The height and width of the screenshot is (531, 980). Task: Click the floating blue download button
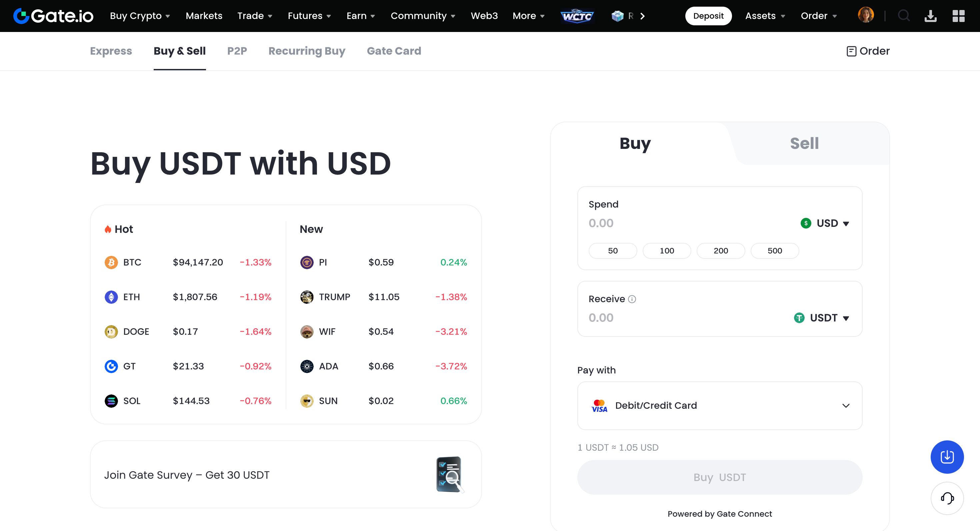(x=947, y=457)
